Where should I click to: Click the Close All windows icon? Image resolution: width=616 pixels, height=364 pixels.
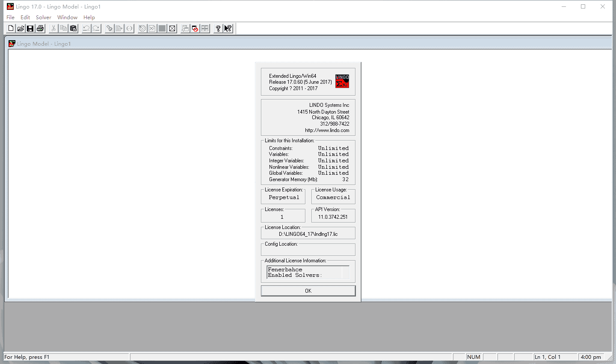[195, 29]
